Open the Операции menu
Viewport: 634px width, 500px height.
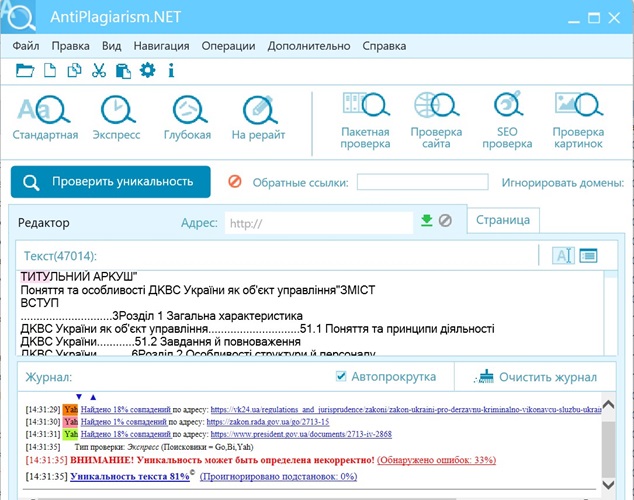tap(228, 46)
